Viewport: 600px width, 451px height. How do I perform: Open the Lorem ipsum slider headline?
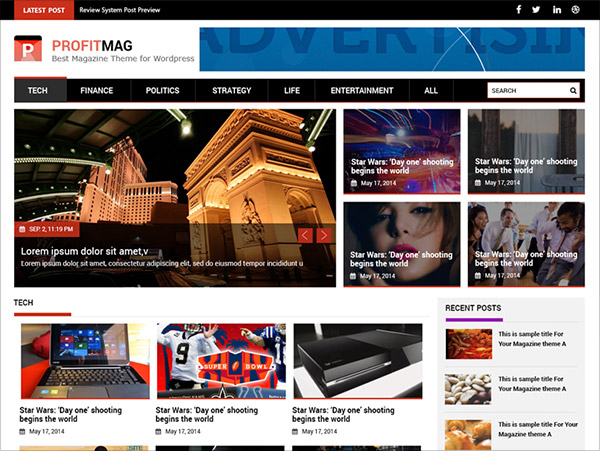85,251
